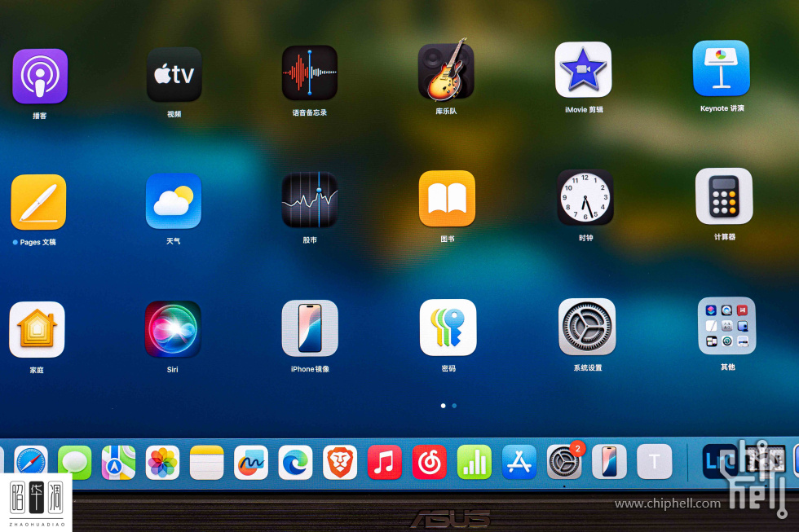Open the App Store from the Dock

click(519, 462)
